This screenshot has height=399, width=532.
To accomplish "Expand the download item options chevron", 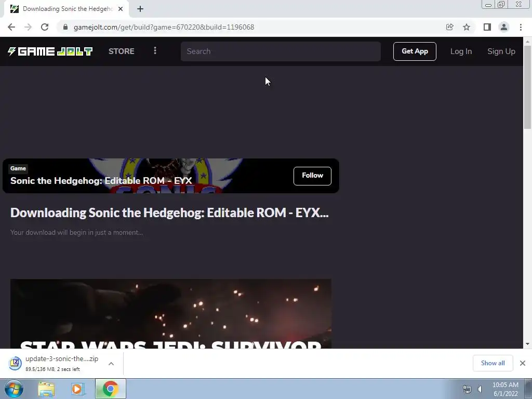I will [111, 363].
